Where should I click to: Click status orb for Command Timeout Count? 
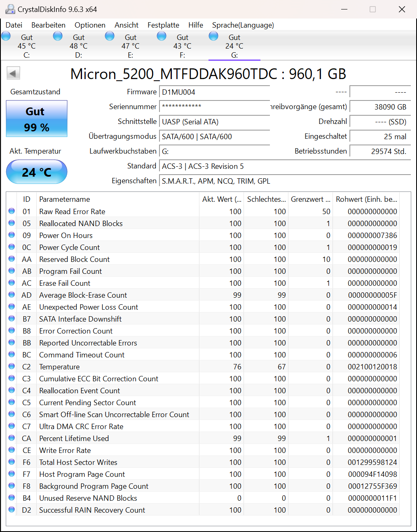click(12, 355)
